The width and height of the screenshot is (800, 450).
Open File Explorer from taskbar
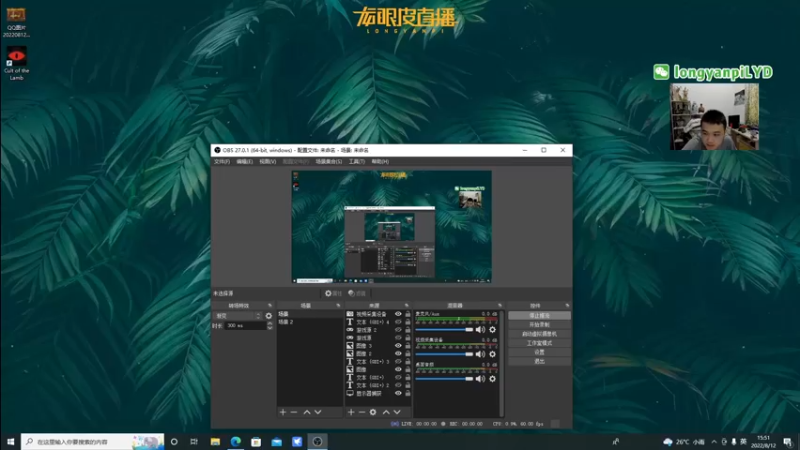click(215, 441)
